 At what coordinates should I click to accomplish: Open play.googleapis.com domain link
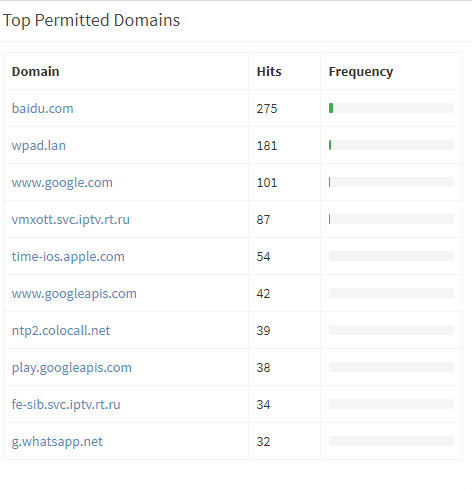coord(72,367)
